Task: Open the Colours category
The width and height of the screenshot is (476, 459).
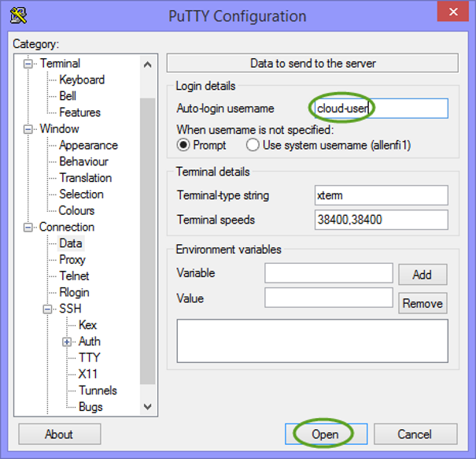Action: point(76,211)
